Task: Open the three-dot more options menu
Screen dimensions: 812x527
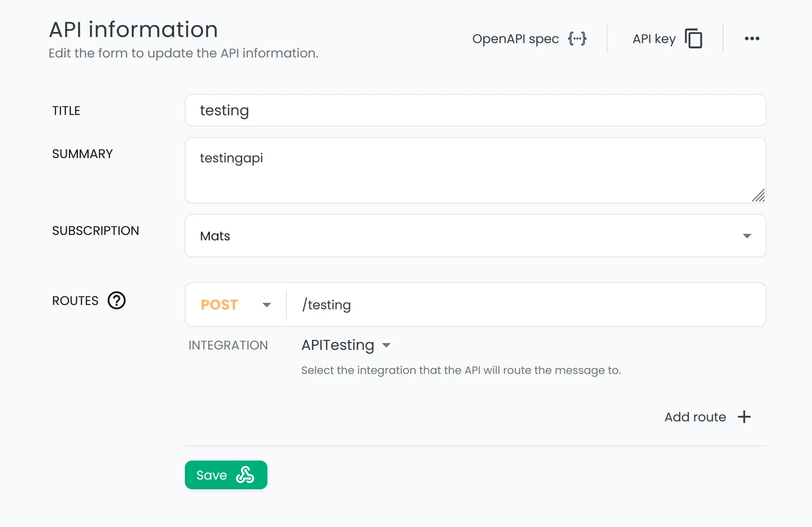Action: click(x=752, y=38)
